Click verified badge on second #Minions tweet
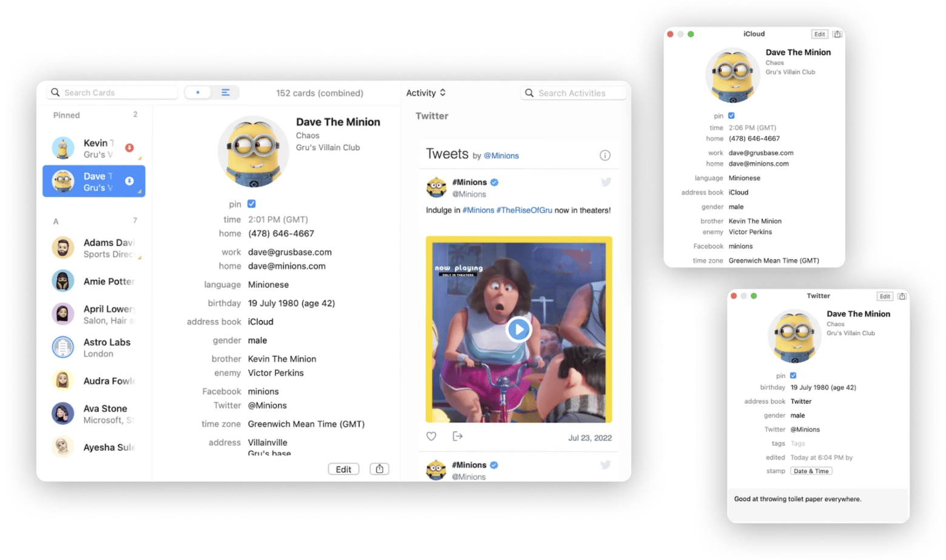 pos(494,465)
